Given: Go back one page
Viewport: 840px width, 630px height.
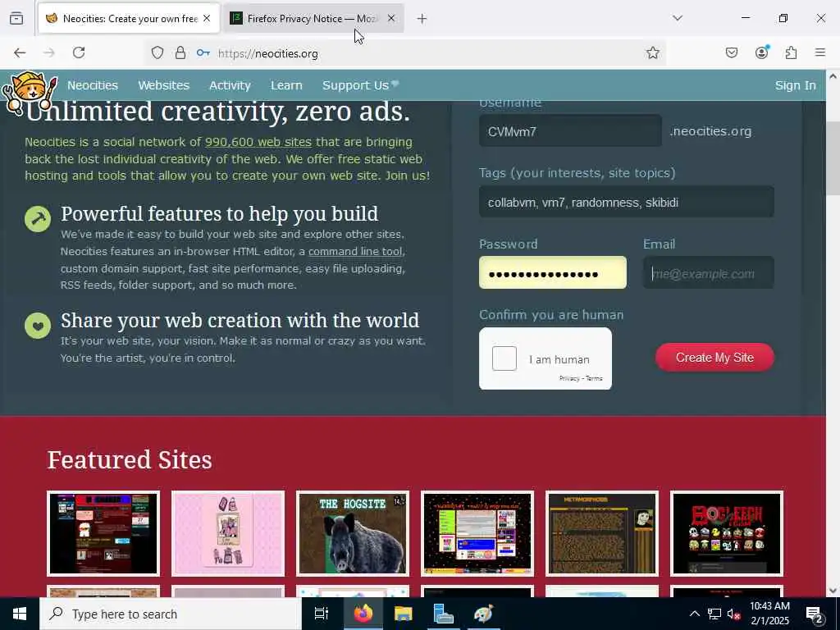Looking at the screenshot, I should pyautogui.click(x=20, y=52).
